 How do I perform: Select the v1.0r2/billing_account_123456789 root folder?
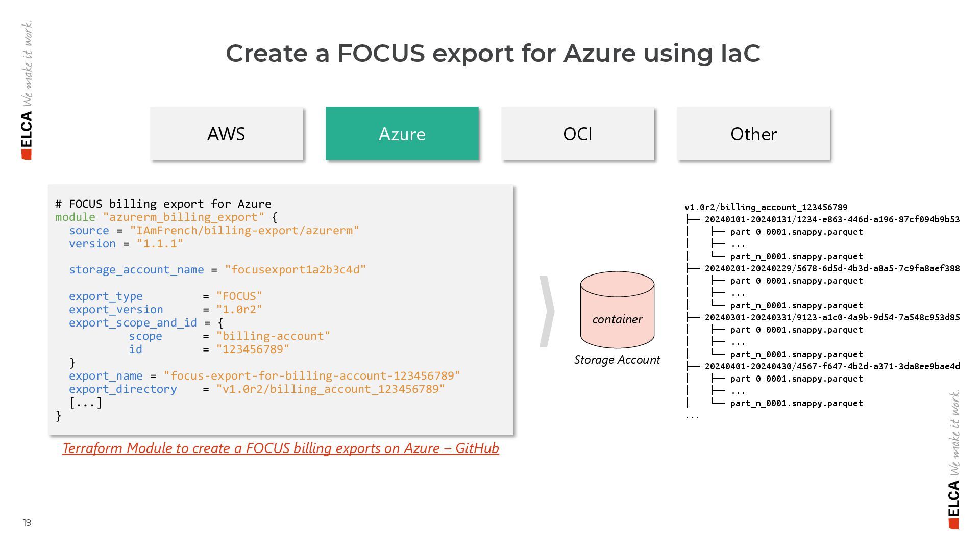tap(766, 207)
